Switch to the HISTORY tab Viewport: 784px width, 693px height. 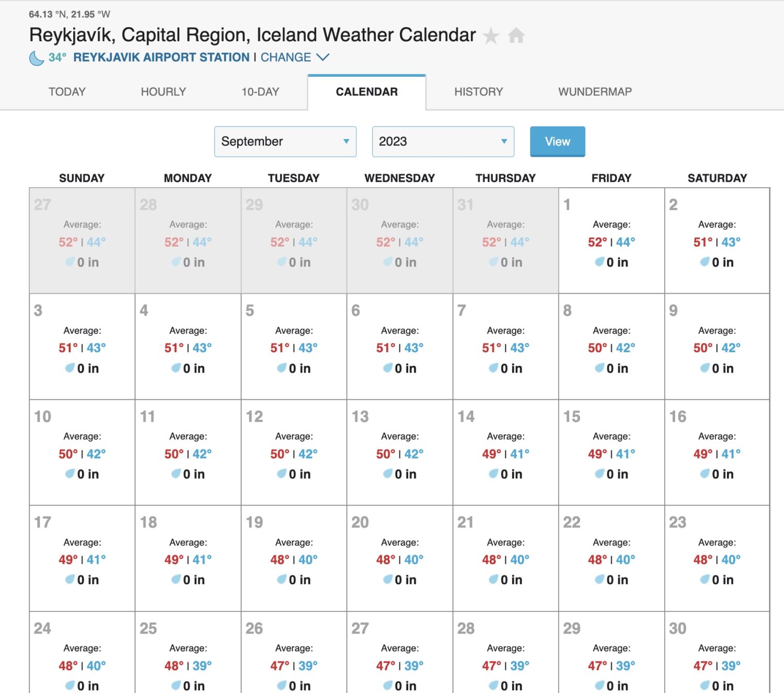coord(478,91)
